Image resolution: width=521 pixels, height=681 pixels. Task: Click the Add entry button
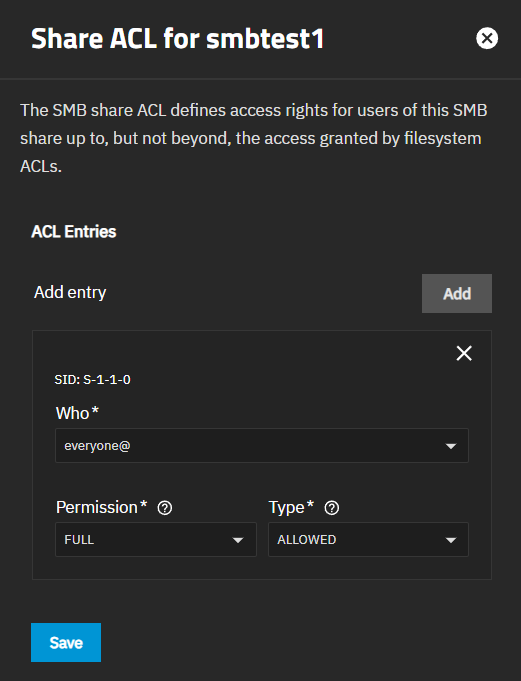tap(457, 293)
